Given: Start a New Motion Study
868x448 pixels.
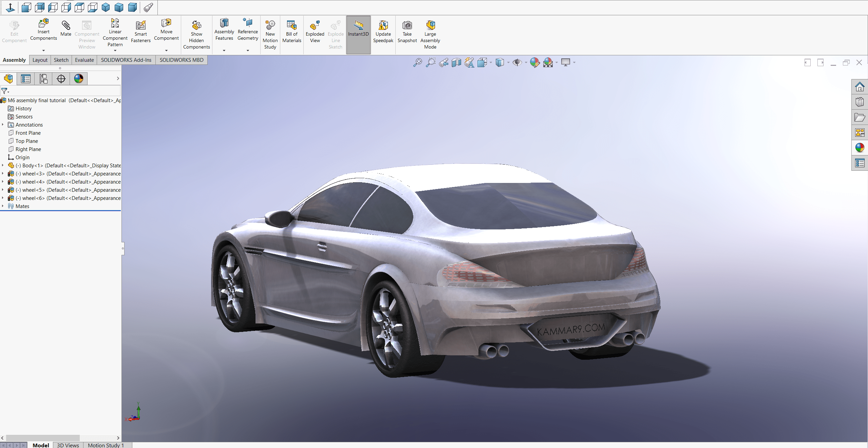Looking at the screenshot, I should (x=270, y=35).
